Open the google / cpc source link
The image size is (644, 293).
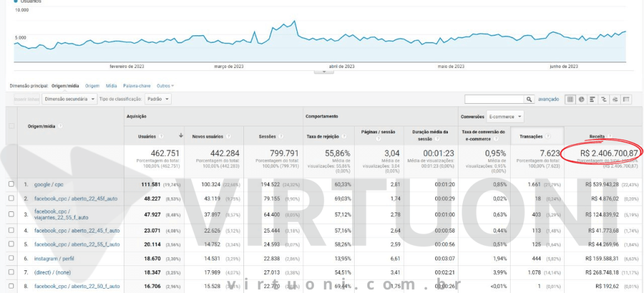48,184
